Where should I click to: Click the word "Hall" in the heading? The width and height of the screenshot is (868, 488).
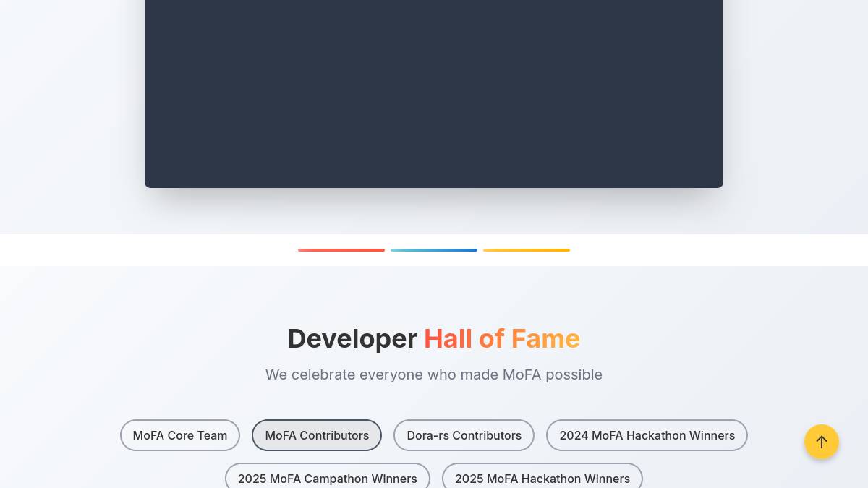tap(448, 339)
